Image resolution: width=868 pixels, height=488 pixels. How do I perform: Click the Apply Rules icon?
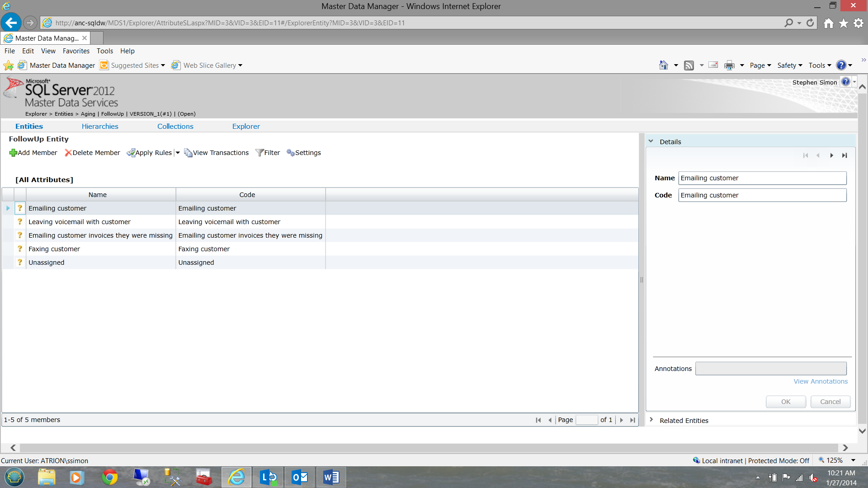coord(131,153)
